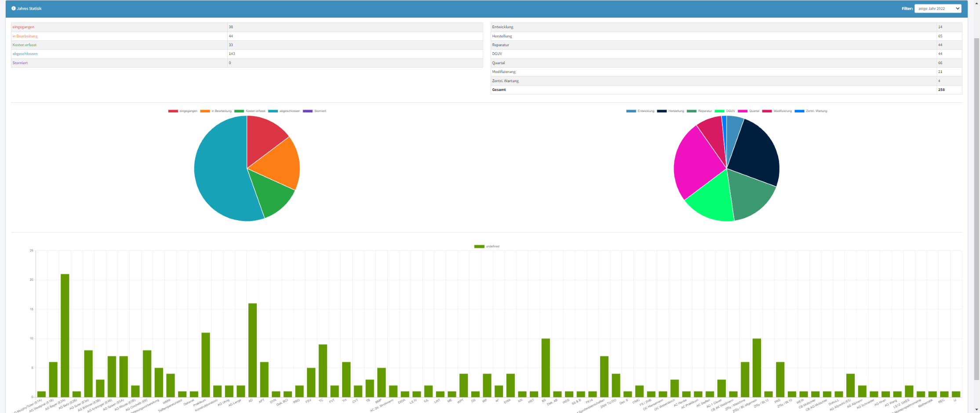Open the year filter dropdown
The height and width of the screenshot is (413, 980).
(937, 8)
